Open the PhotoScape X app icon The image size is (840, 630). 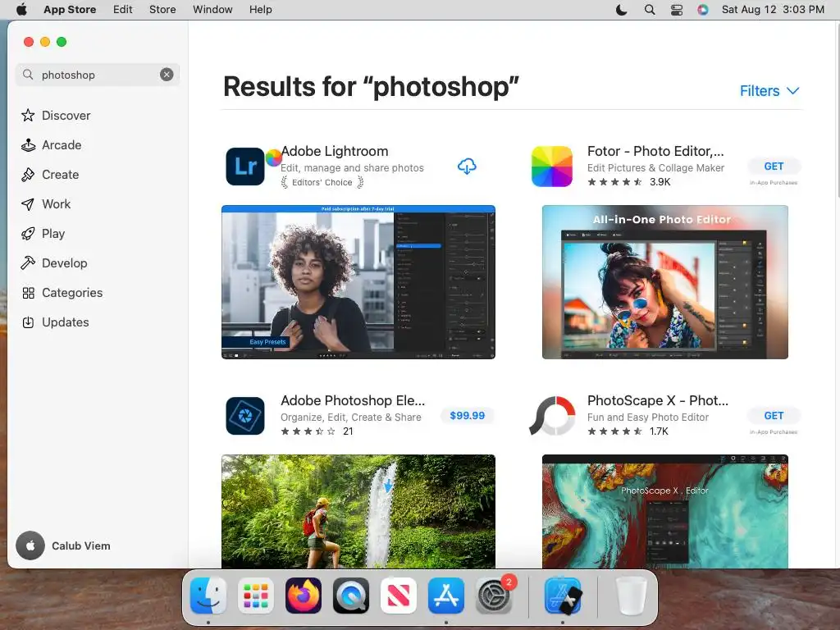tap(552, 415)
